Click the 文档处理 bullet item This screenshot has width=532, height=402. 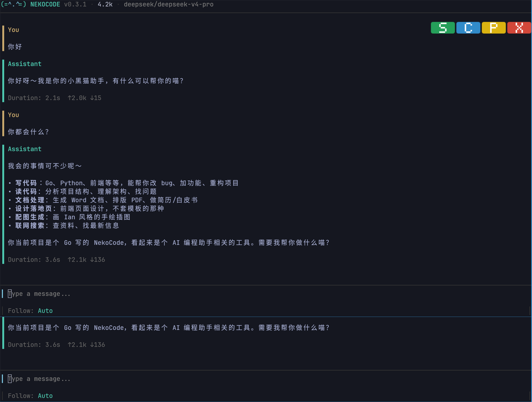(103, 200)
